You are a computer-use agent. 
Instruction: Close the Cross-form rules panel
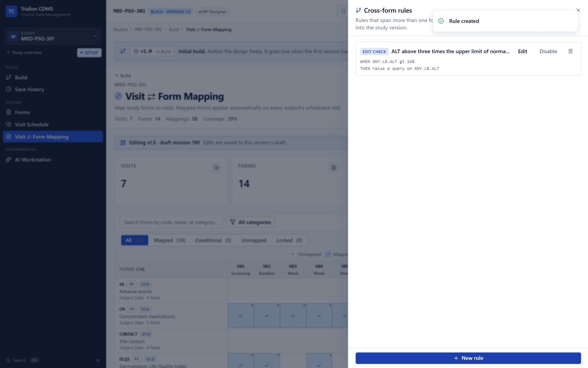(578, 10)
